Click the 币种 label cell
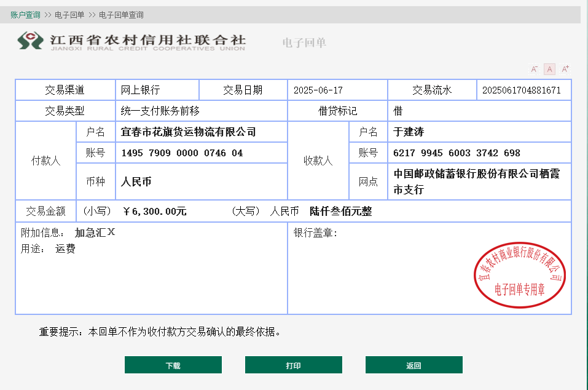Screen dimensions: 588x390 (96, 181)
